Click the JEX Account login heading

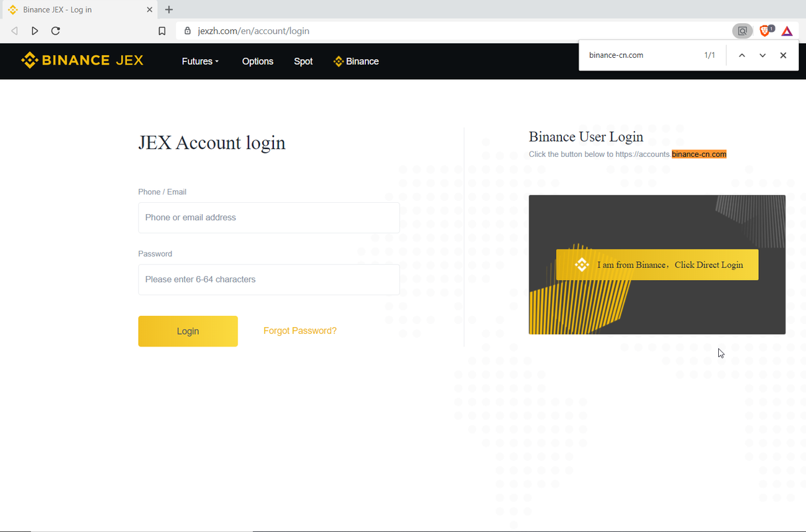[x=211, y=143]
